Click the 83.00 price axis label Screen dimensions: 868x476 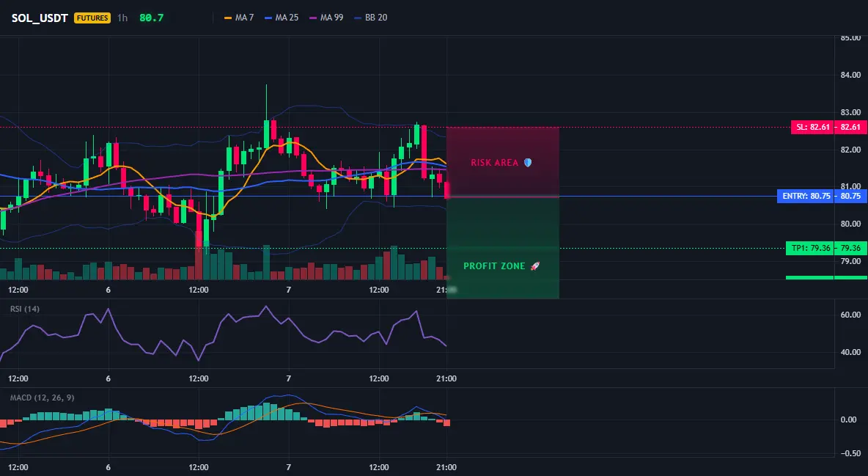(x=850, y=112)
